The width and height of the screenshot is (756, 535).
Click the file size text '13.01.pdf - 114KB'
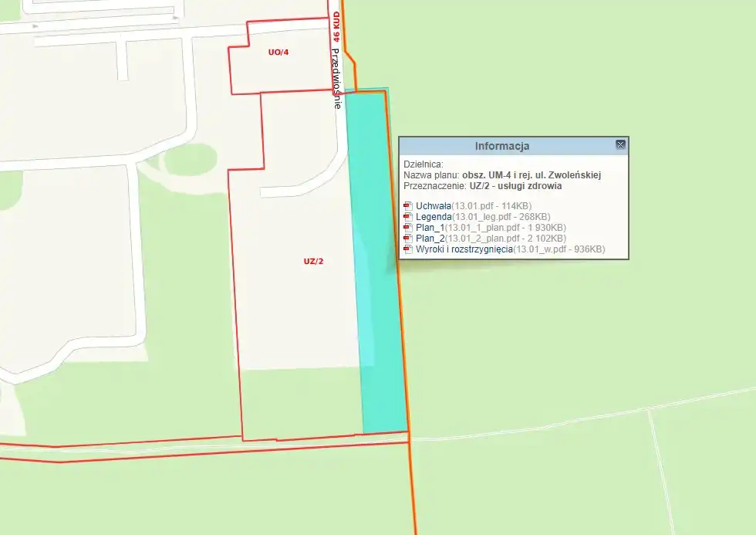491,206
